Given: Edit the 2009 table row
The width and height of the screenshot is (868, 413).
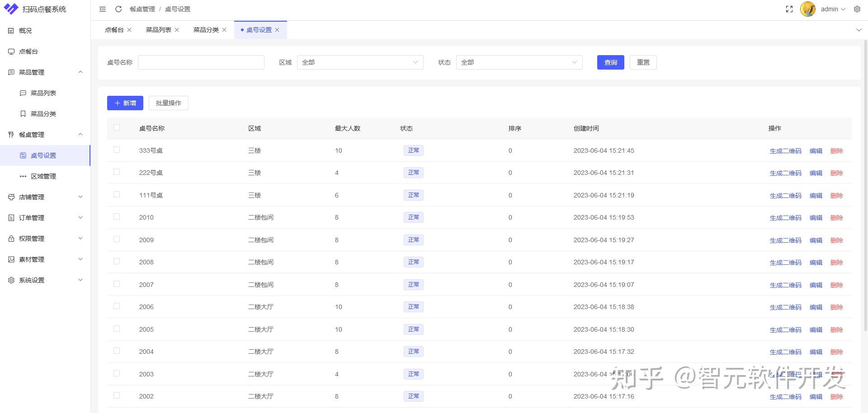Looking at the screenshot, I should coord(816,240).
